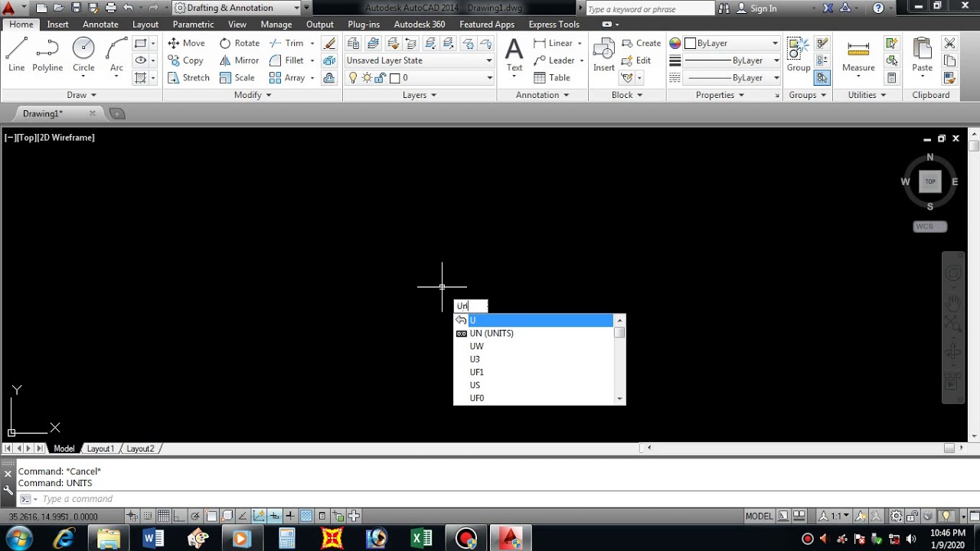Select the Fillet tool
980x551 pixels.
(x=287, y=60)
